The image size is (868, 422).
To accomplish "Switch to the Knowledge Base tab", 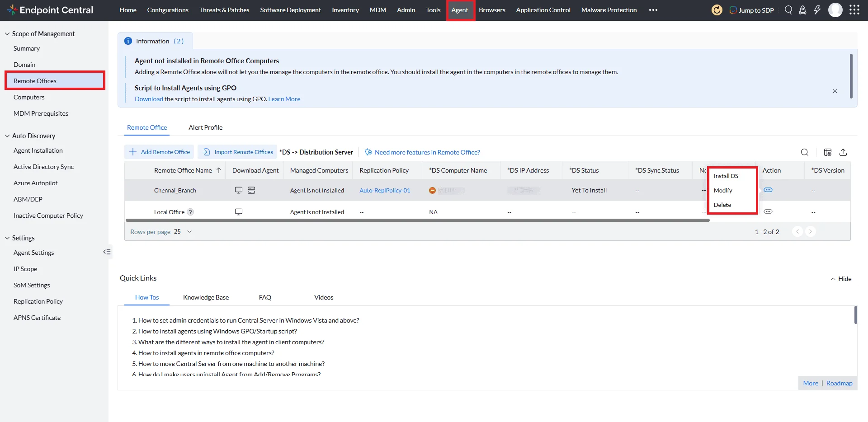I will 206,297.
